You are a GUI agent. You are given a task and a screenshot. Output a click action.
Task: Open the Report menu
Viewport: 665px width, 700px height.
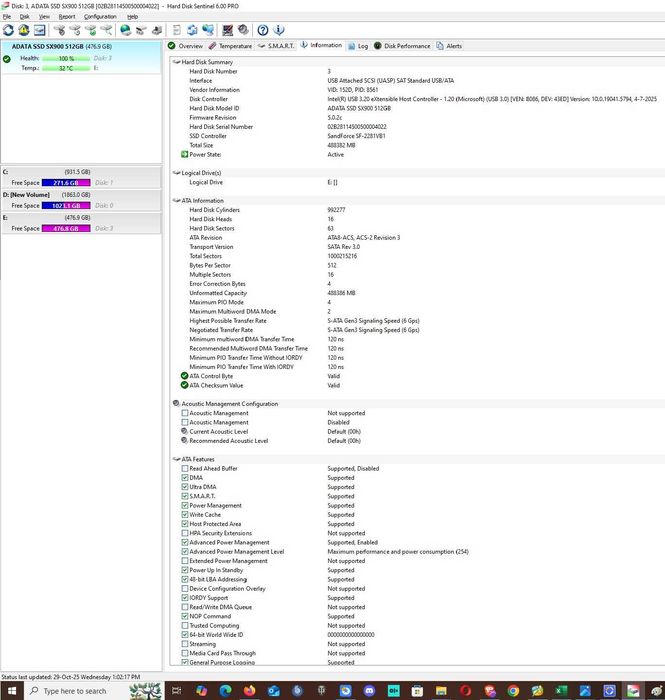click(67, 17)
